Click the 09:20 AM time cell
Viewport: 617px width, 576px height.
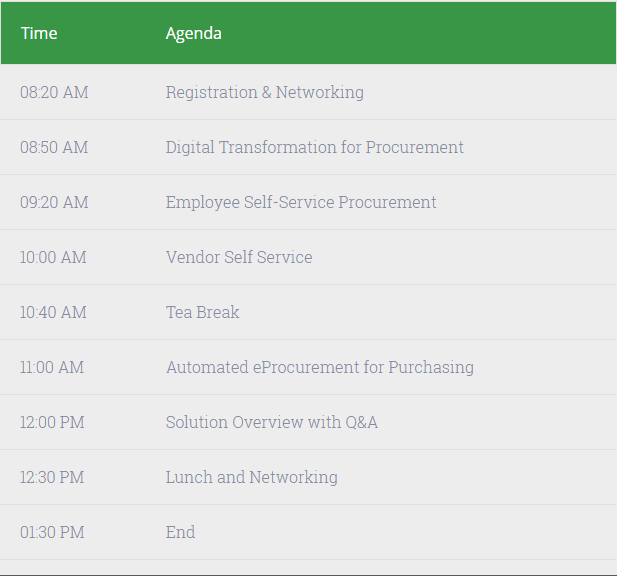(54, 203)
